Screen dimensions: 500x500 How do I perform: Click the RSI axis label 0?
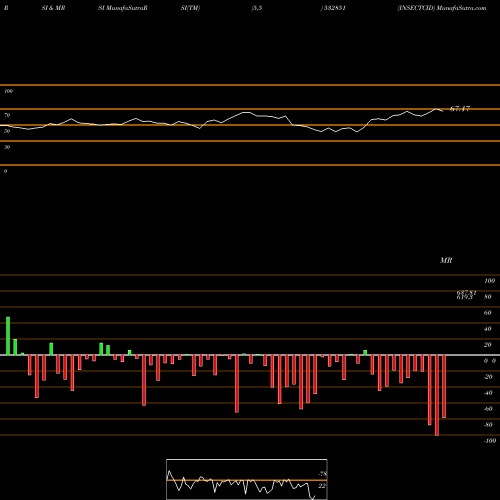click(5, 171)
